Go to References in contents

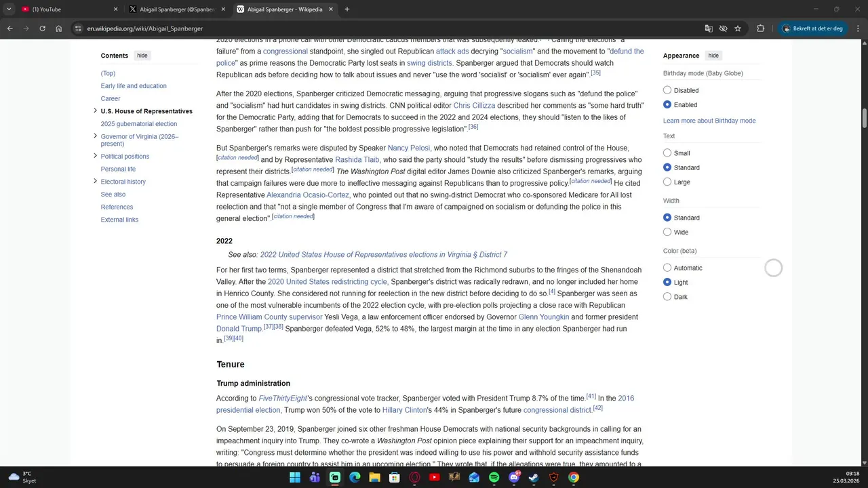coord(117,207)
